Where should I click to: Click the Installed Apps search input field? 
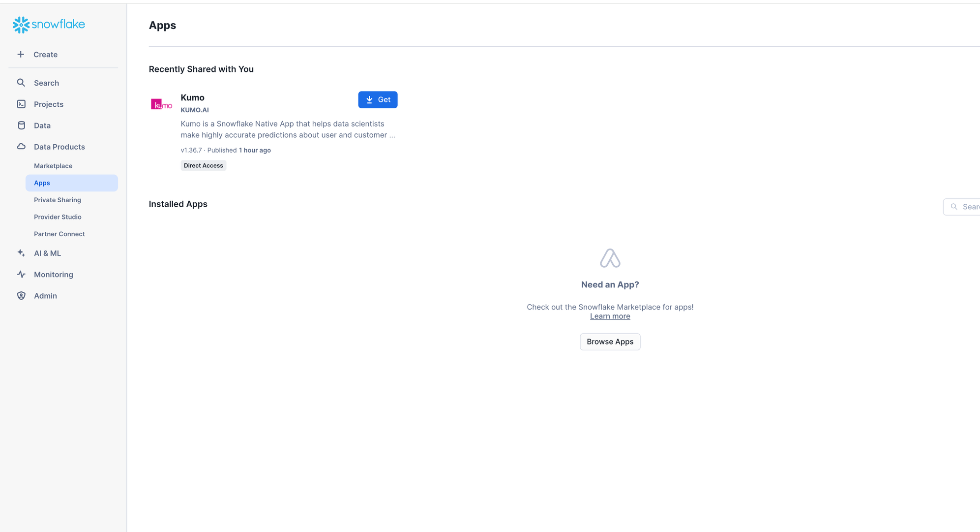pyautogui.click(x=969, y=206)
